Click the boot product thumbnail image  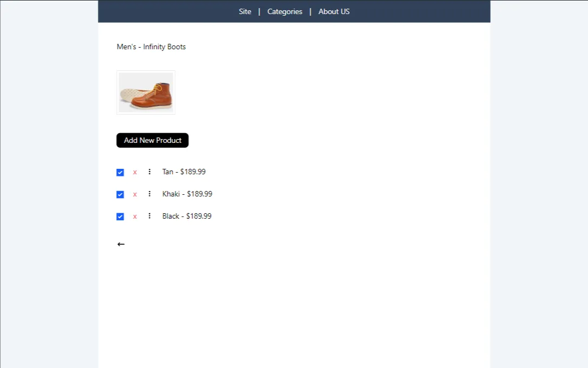tap(146, 93)
